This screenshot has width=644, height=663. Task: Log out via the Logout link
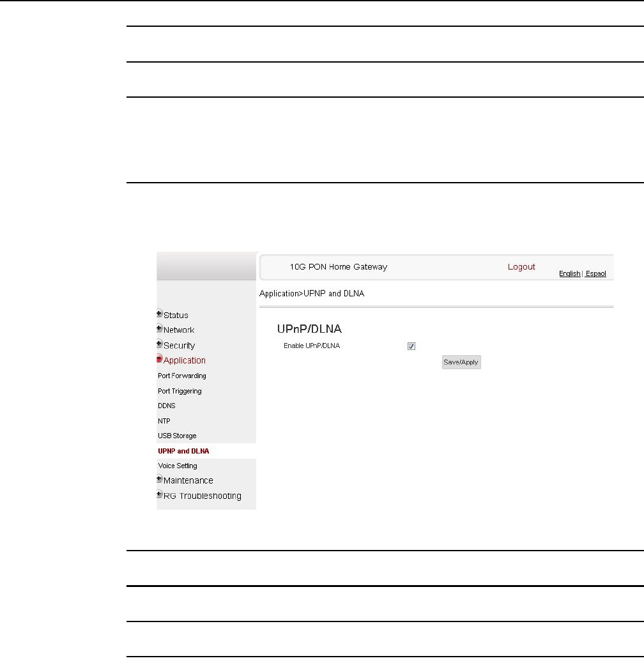click(x=521, y=267)
